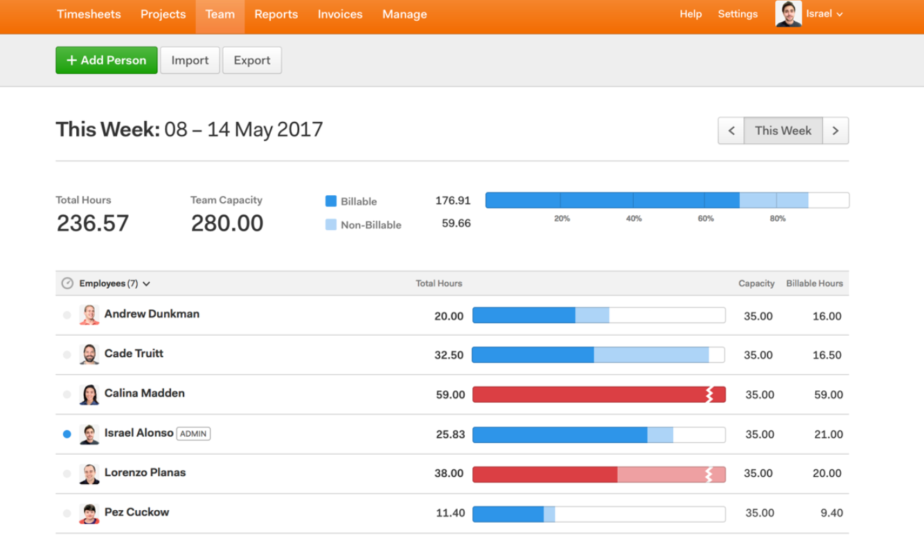Viewport: 924px width, 560px height.
Task: Click Israel Alonso's avatar photo
Action: pyautogui.click(x=89, y=434)
